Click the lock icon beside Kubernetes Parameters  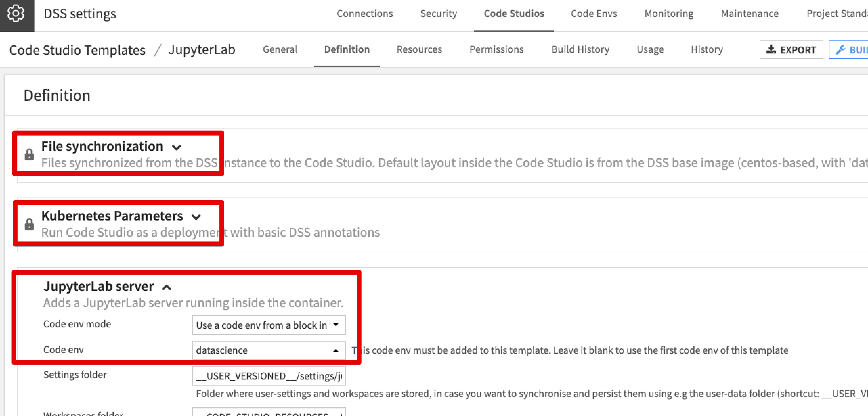pos(29,224)
